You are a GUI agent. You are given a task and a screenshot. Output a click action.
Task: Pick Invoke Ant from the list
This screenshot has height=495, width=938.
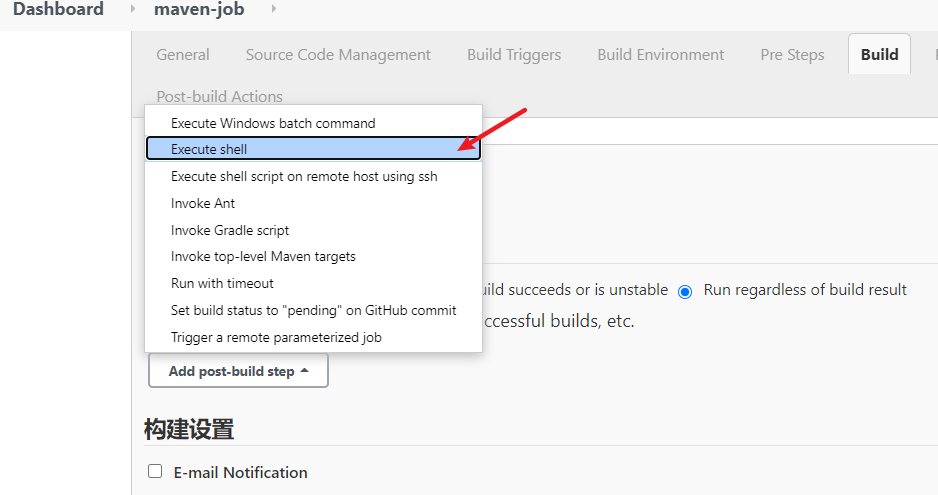[x=313, y=204]
